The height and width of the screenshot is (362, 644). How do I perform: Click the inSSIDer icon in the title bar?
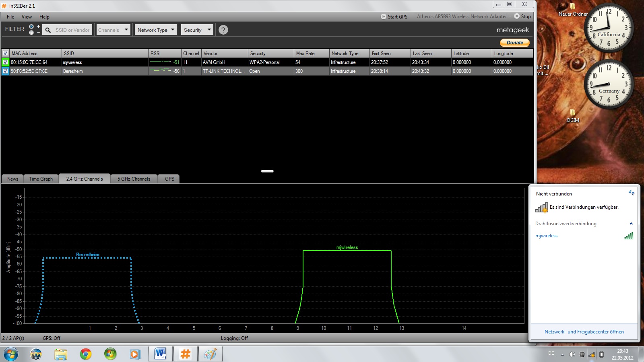click(4, 6)
